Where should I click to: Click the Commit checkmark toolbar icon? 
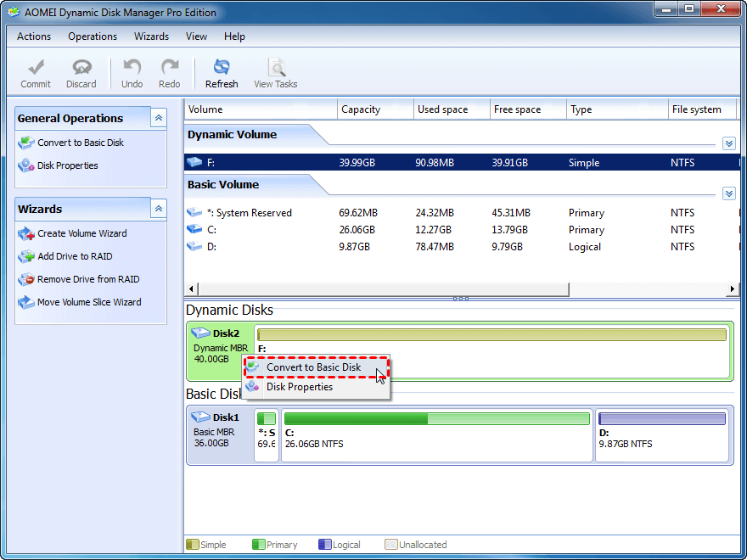[36, 73]
